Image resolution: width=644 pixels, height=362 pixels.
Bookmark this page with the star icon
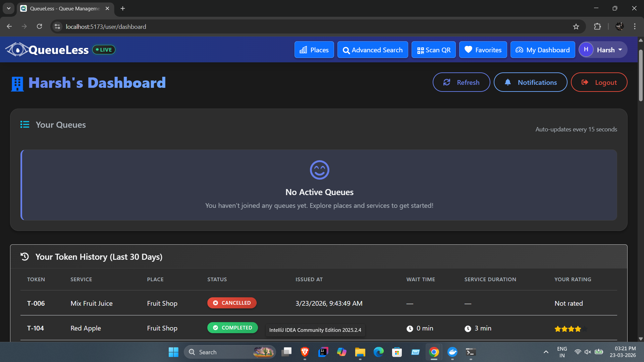tap(576, 26)
